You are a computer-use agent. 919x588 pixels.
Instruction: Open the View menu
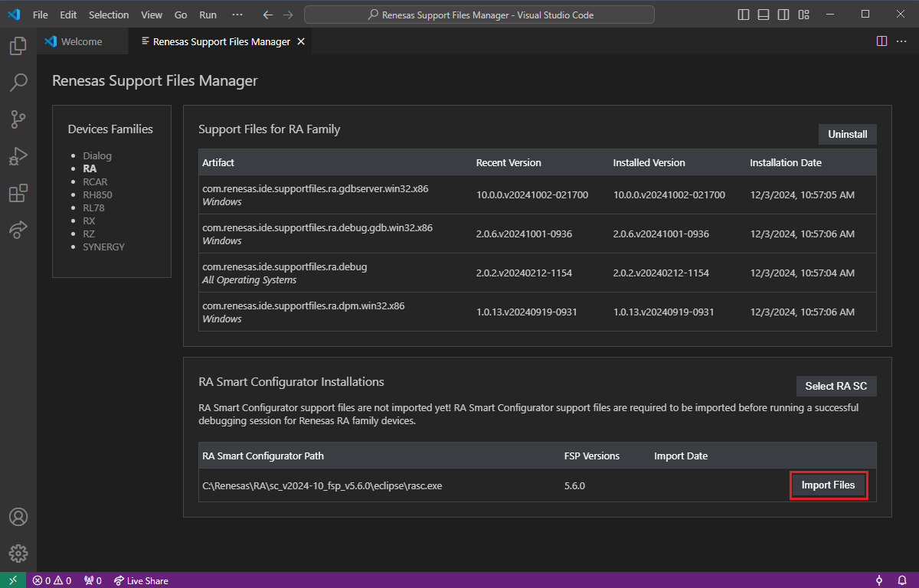click(x=152, y=15)
